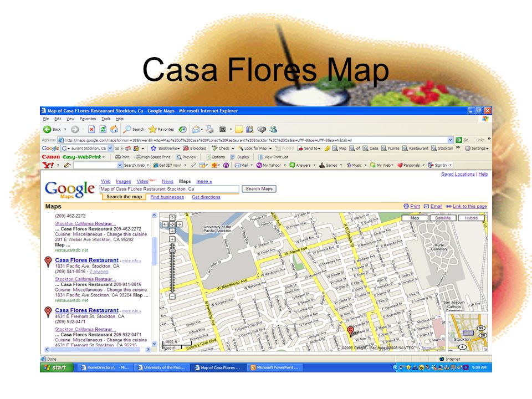The image size is (532, 399).
Task: Refresh the page with the Refresh icon
Action: click(103, 129)
